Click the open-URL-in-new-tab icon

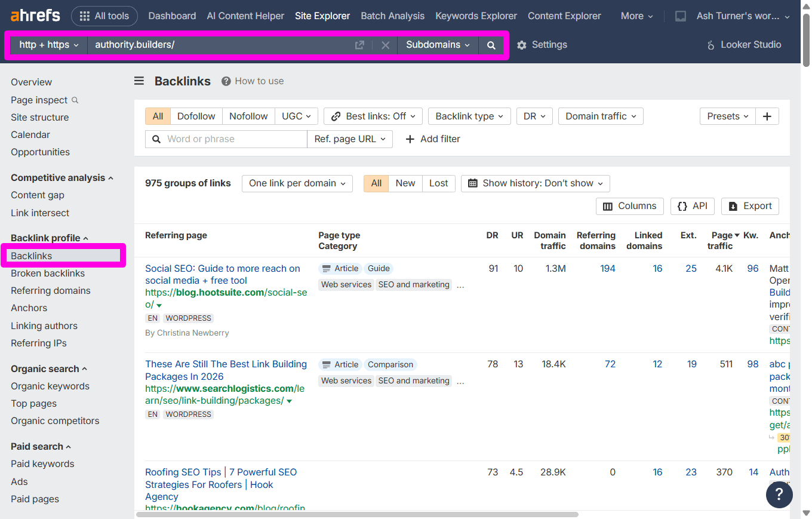coord(359,45)
